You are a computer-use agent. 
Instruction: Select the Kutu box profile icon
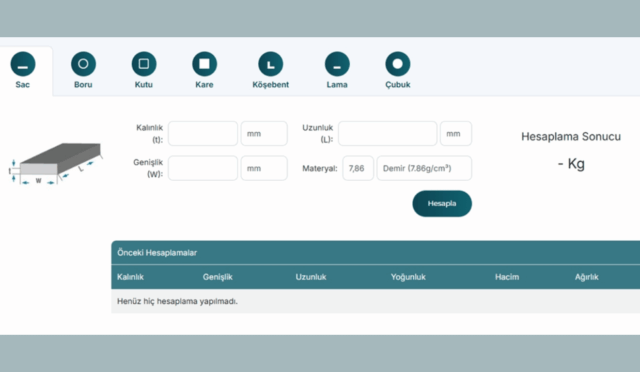(144, 64)
